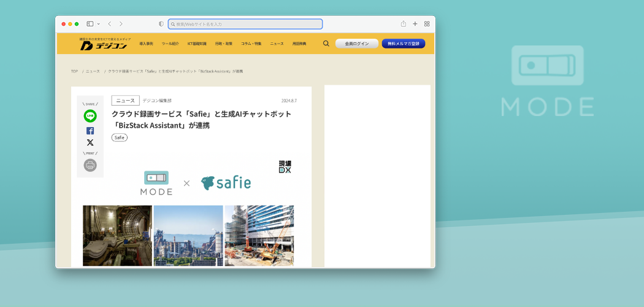The width and height of the screenshot is (644, 307).
Task: Share the article on X
Action: (90, 142)
